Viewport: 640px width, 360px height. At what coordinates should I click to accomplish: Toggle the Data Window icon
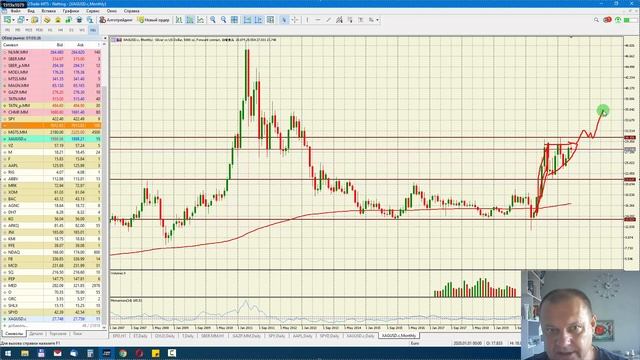tap(47, 20)
